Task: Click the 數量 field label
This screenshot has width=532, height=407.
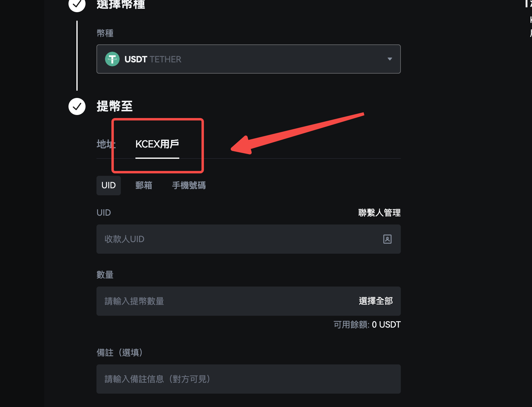Action: 105,275
